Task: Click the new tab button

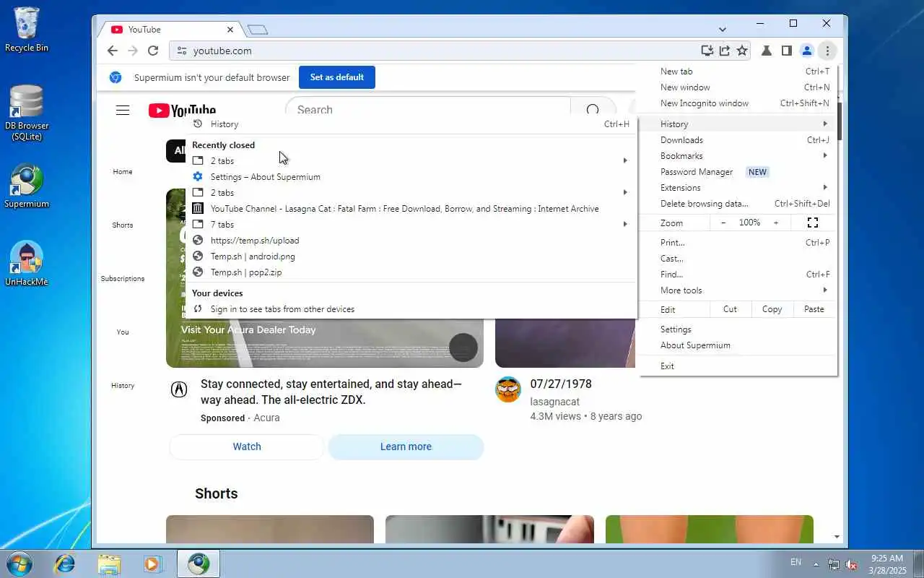Action: [x=258, y=30]
